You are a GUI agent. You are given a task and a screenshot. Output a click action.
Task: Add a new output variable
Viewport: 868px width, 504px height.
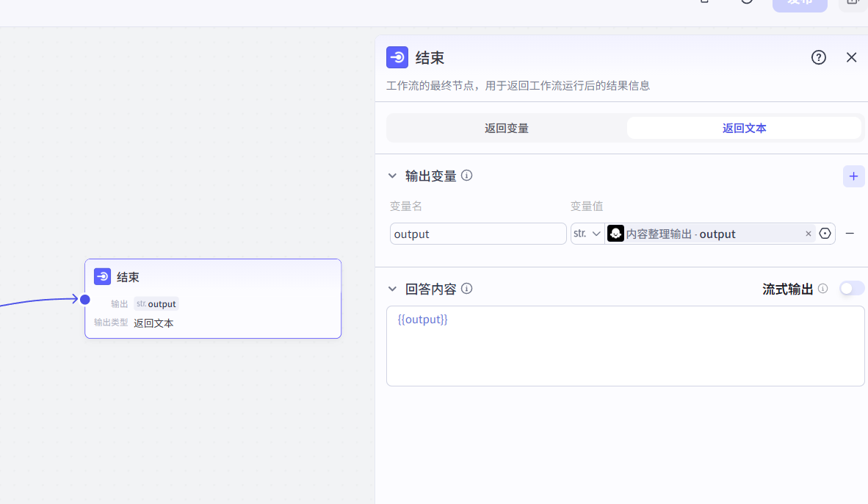(853, 176)
